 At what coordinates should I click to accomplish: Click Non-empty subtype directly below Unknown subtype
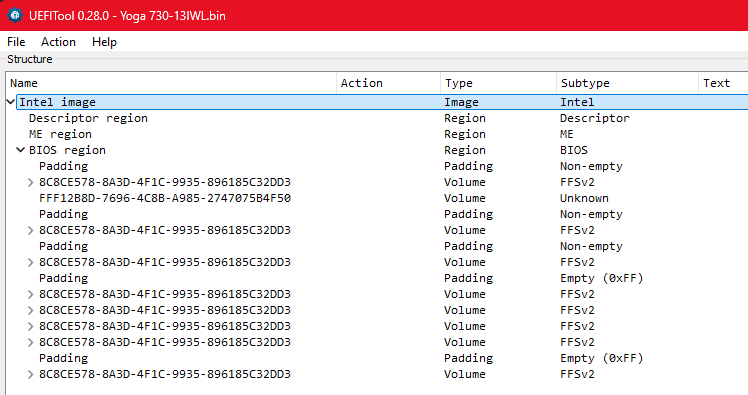(592, 214)
